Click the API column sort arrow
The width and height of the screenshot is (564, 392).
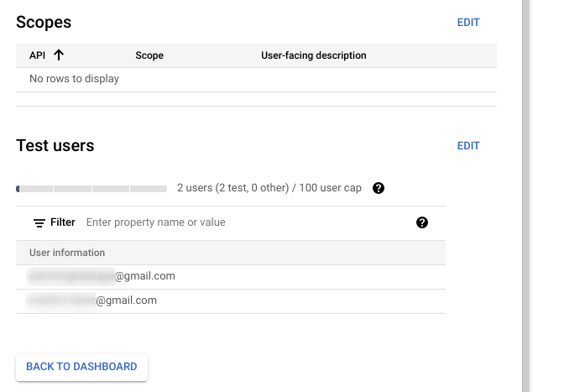[59, 55]
